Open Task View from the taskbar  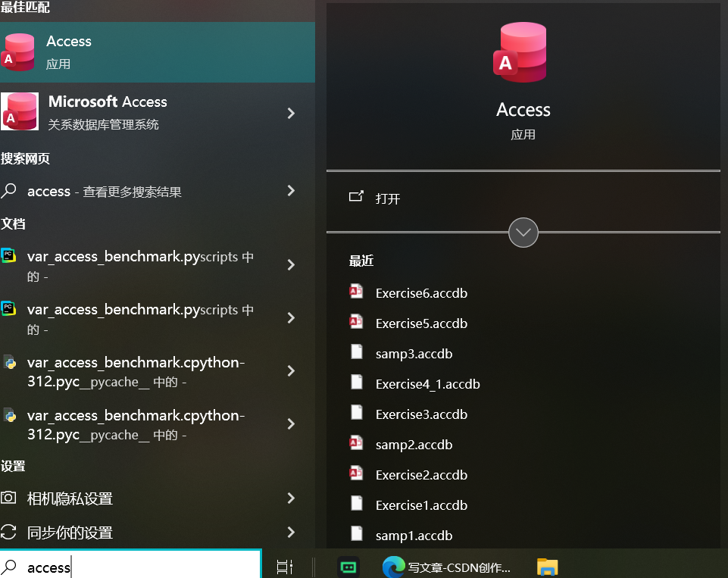(x=285, y=567)
